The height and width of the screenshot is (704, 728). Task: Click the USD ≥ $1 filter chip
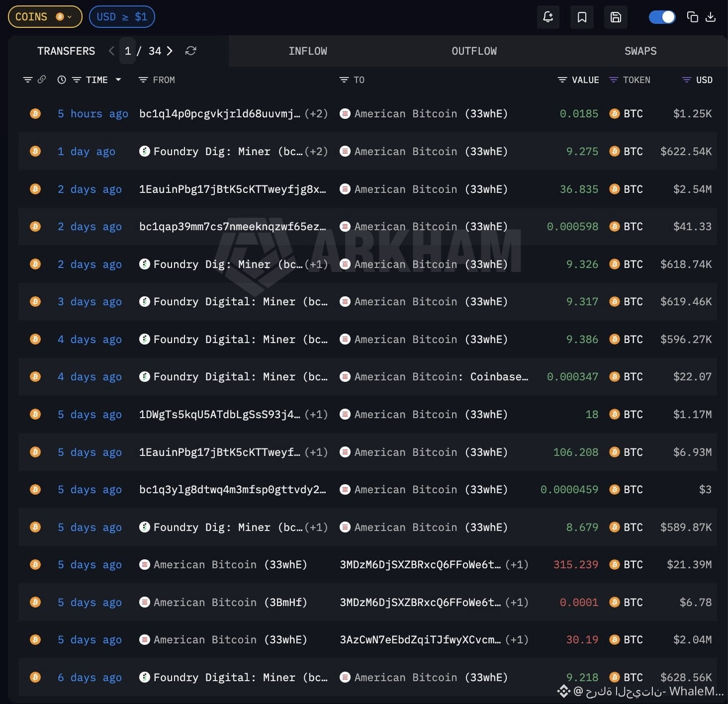122,17
